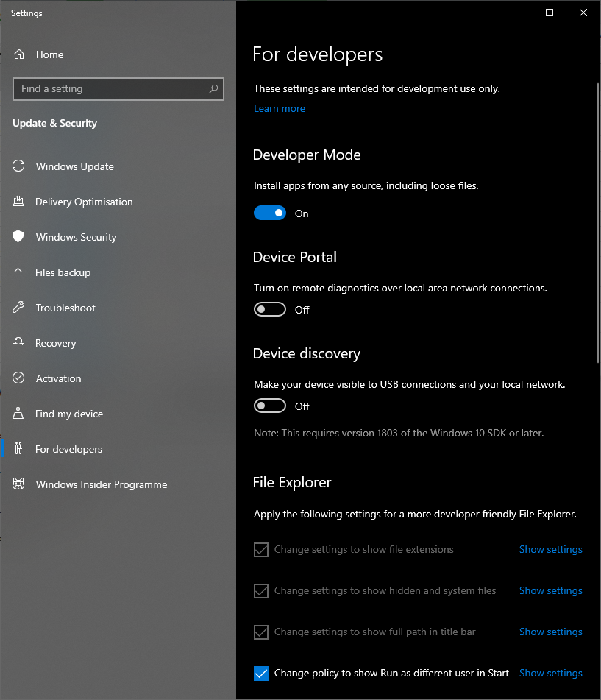
Task: Check the show hidden and system files checkbox
Action: coord(261,590)
